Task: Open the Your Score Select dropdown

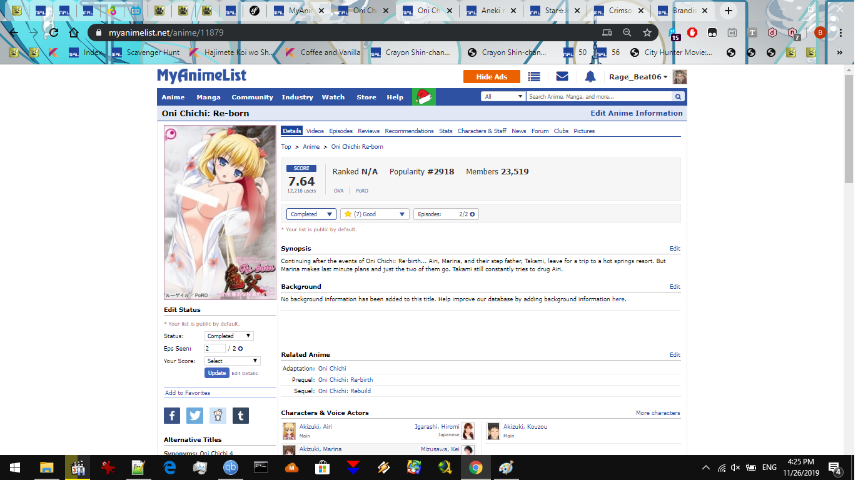Action: pyautogui.click(x=233, y=361)
